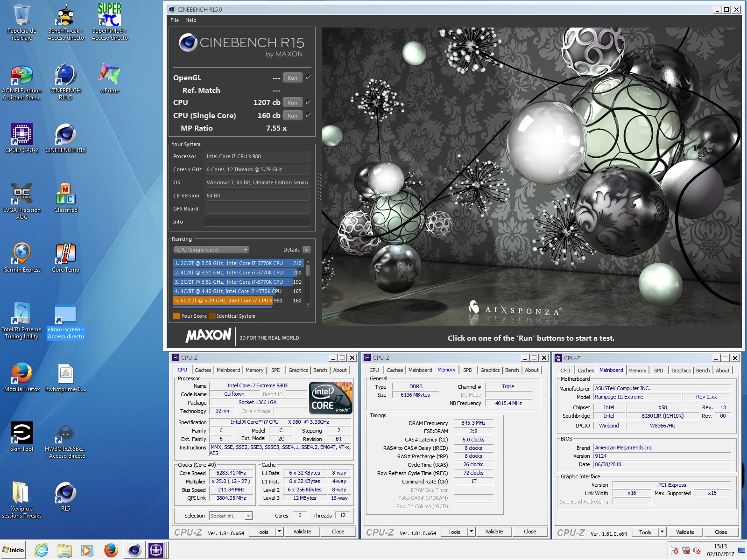Open Windows Media Player from taskbar
This screenshot has height=560, width=747.
click(87, 550)
